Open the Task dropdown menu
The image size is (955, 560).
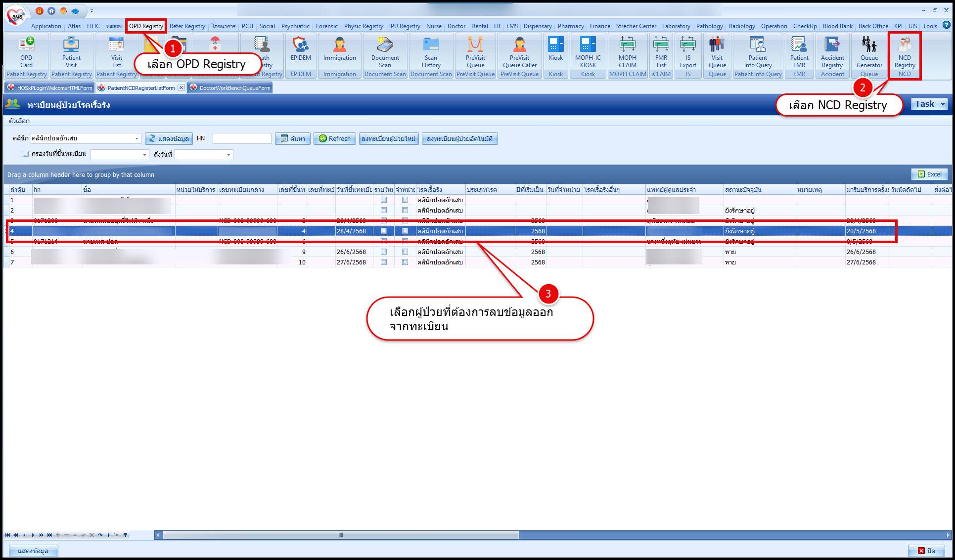click(929, 104)
